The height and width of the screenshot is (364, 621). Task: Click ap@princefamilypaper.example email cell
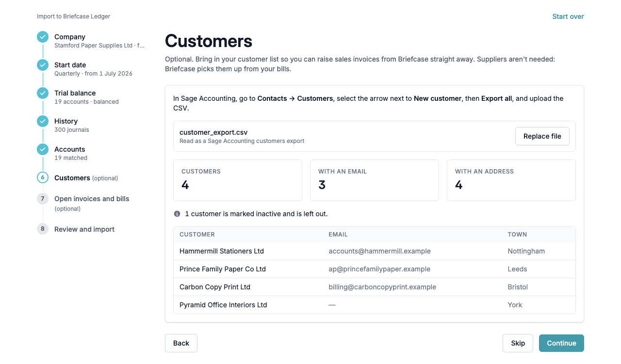[379, 269]
